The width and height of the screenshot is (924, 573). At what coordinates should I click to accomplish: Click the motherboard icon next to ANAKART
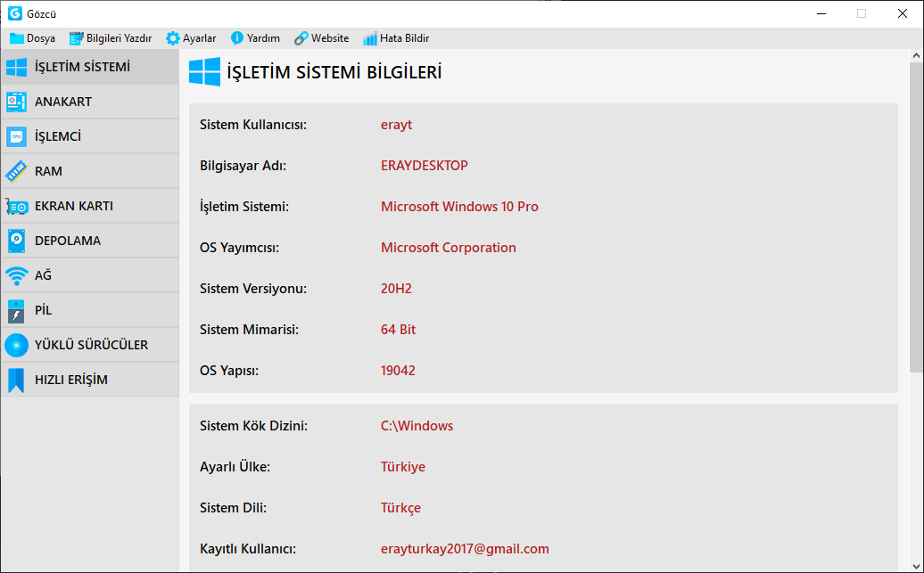pyautogui.click(x=16, y=102)
